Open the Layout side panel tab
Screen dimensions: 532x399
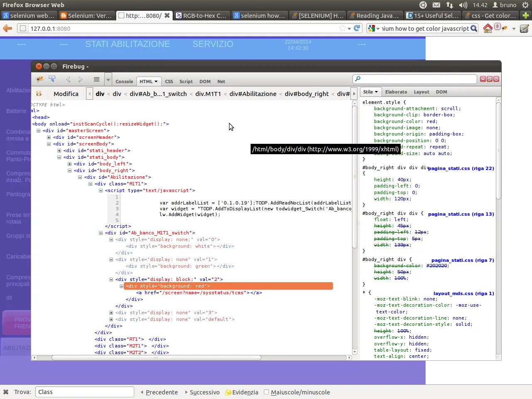(421, 92)
